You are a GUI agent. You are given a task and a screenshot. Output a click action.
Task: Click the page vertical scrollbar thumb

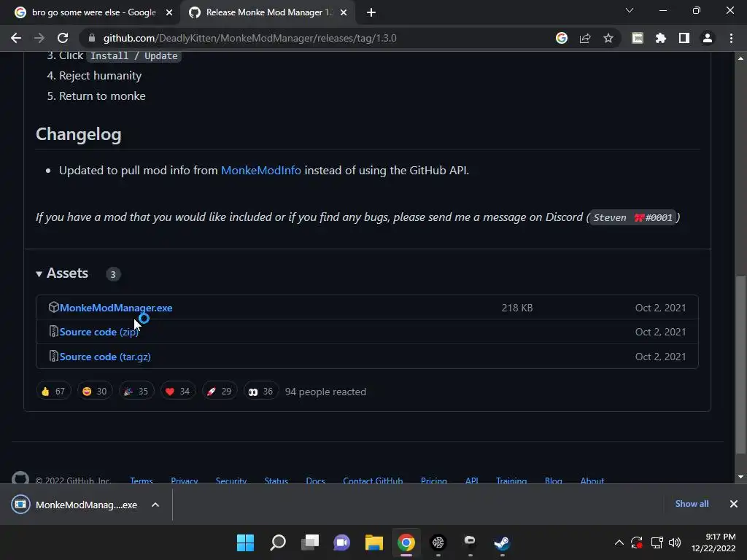740,365
